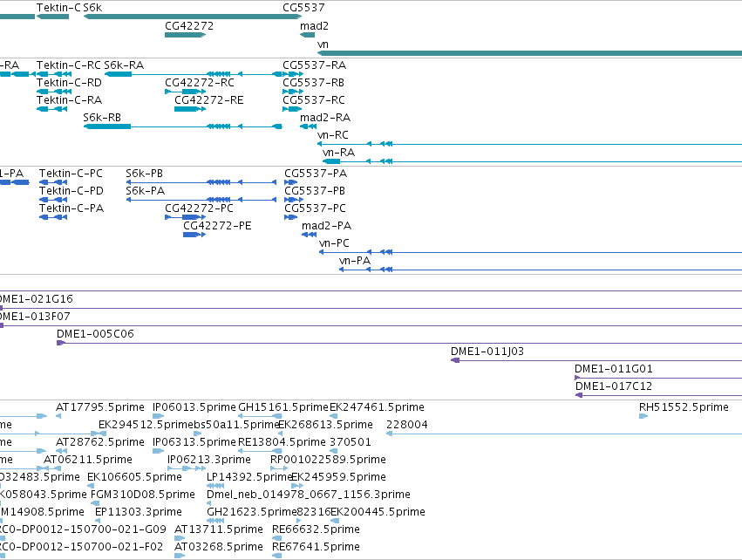Select EST AT28762.5prime
Viewport: 742px width, 560px height.
pyautogui.click(x=62, y=451)
